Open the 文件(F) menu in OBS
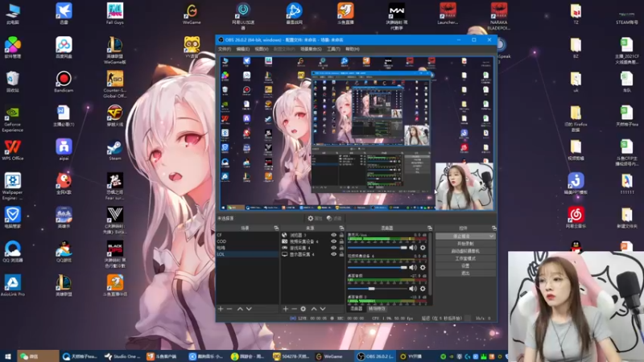The height and width of the screenshot is (362, 644). pyautogui.click(x=225, y=49)
